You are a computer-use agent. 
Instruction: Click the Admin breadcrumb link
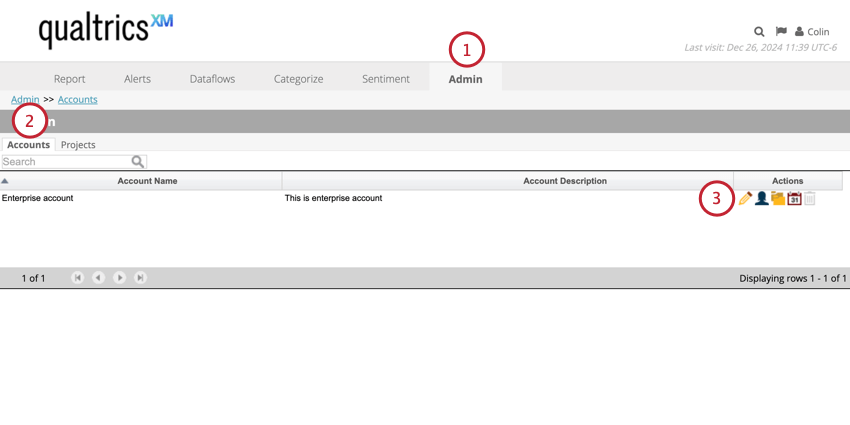click(25, 99)
